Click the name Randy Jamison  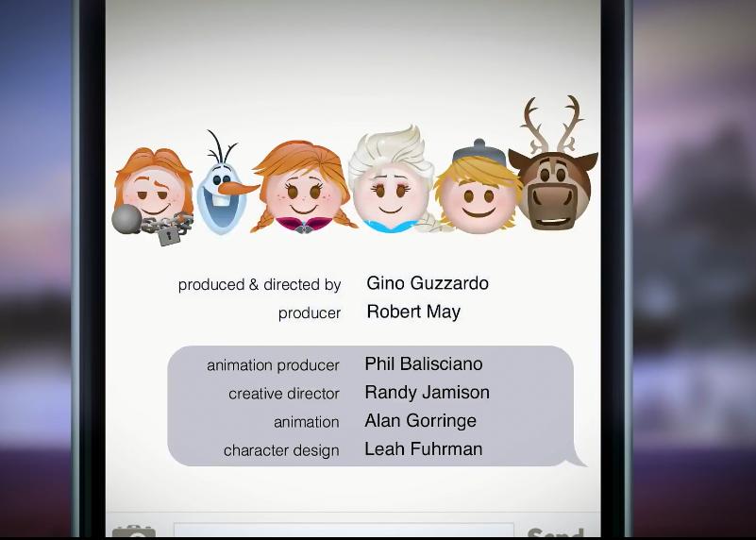(428, 393)
